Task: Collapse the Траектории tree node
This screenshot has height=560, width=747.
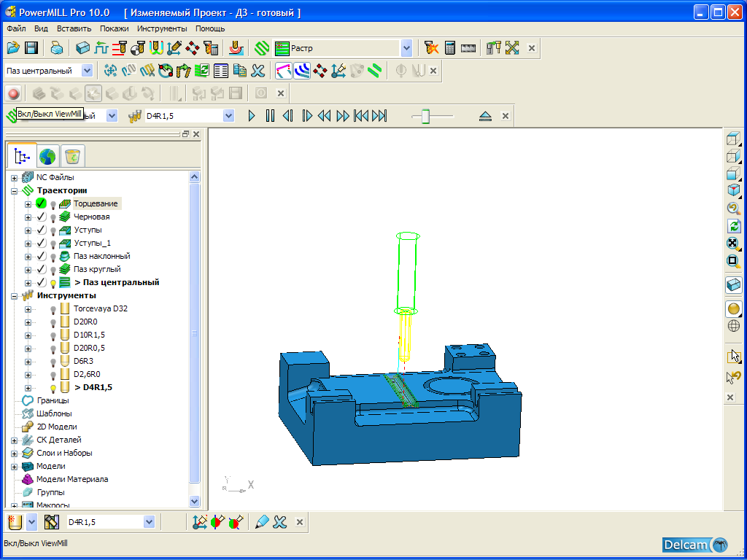Action: (x=15, y=191)
